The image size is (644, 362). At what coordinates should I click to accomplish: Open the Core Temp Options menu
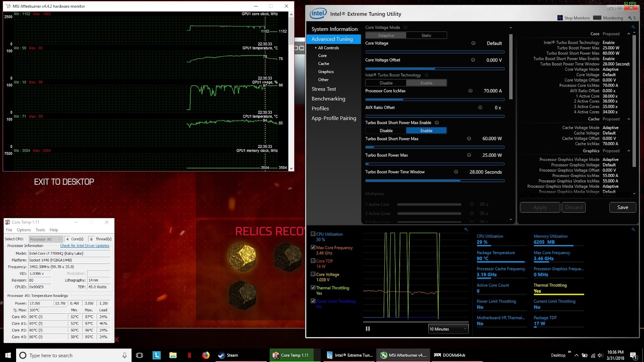pos(24,230)
